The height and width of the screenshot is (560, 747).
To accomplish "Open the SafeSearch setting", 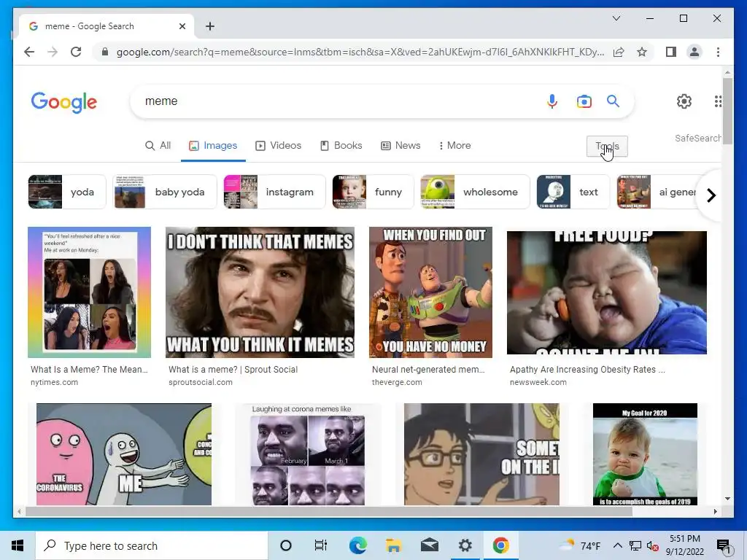I will [x=698, y=138].
